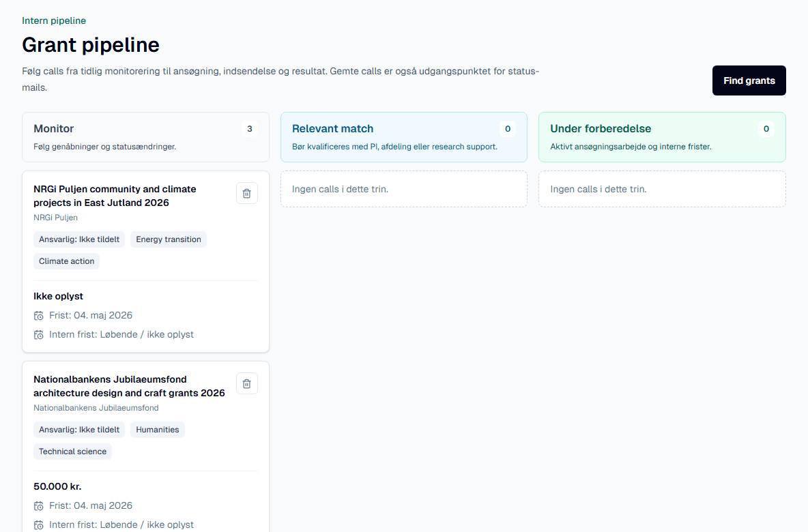Click Bør kvalificeres med PI description
Screen dimensions: 808x532
click(x=394, y=147)
